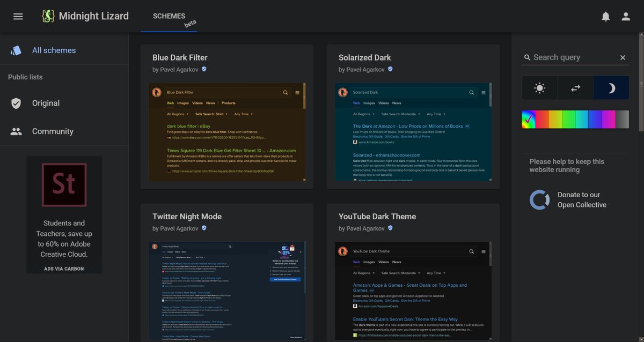644x342 pixels.
Task: Click the Open Collective logo icon
Action: click(x=539, y=200)
